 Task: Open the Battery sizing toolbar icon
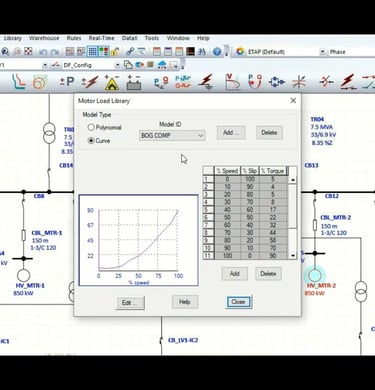(134, 82)
